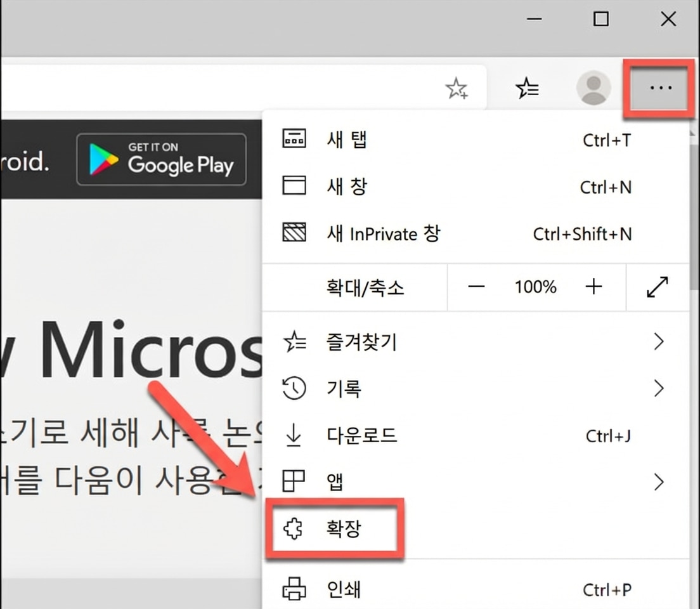Open the Favorites list toolbar icon
This screenshot has width=700, height=609.
[x=527, y=89]
